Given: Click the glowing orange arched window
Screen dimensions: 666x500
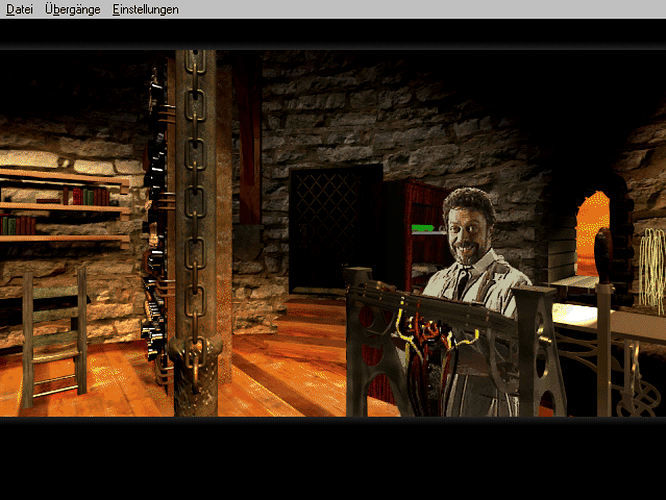Looking at the screenshot, I should [593, 234].
